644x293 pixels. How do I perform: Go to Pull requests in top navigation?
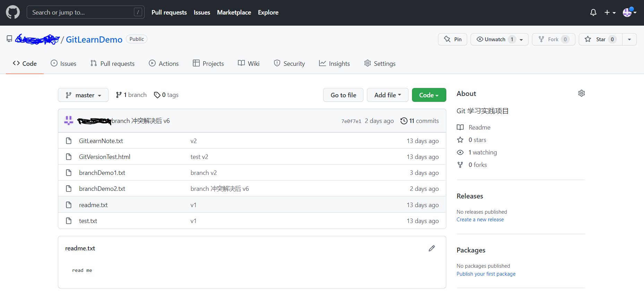pos(169,12)
